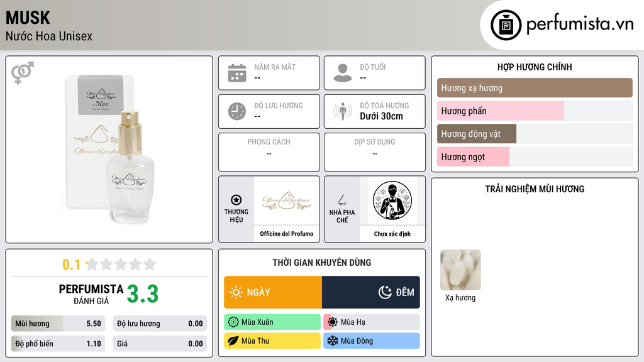Image resolution: width=644 pixels, height=362 pixels.
Task: Select the Mùa Hạ season bar
Action: click(x=372, y=322)
